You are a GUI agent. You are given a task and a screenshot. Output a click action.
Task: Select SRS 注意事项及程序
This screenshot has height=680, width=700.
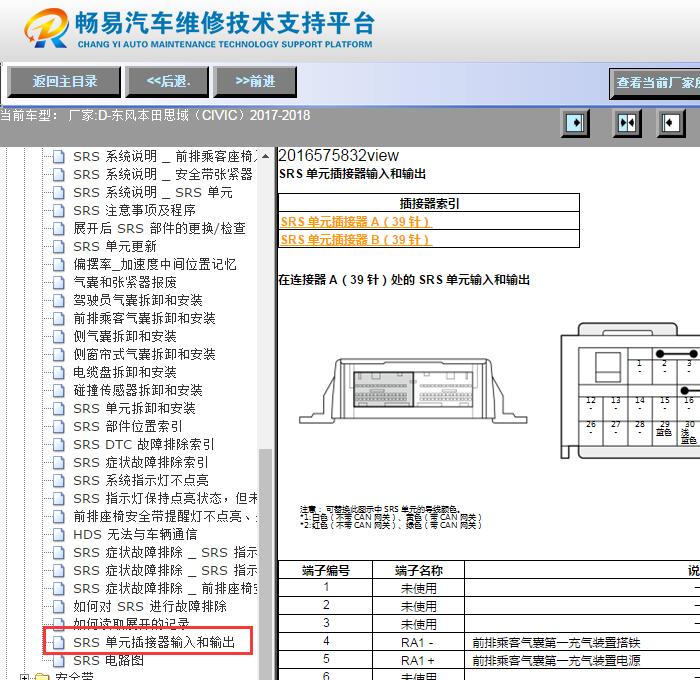point(134,210)
